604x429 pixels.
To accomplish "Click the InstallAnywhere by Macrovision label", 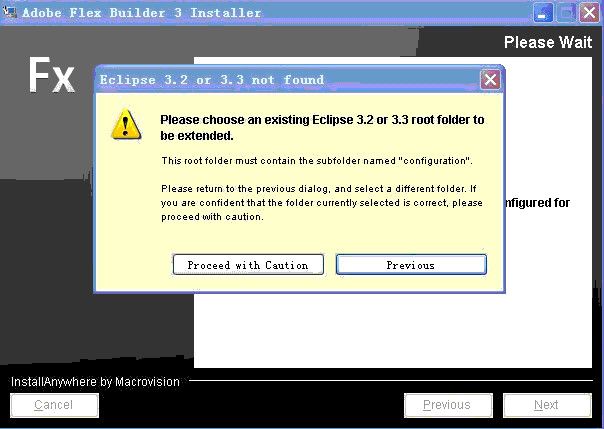I will pyautogui.click(x=95, y=382).
